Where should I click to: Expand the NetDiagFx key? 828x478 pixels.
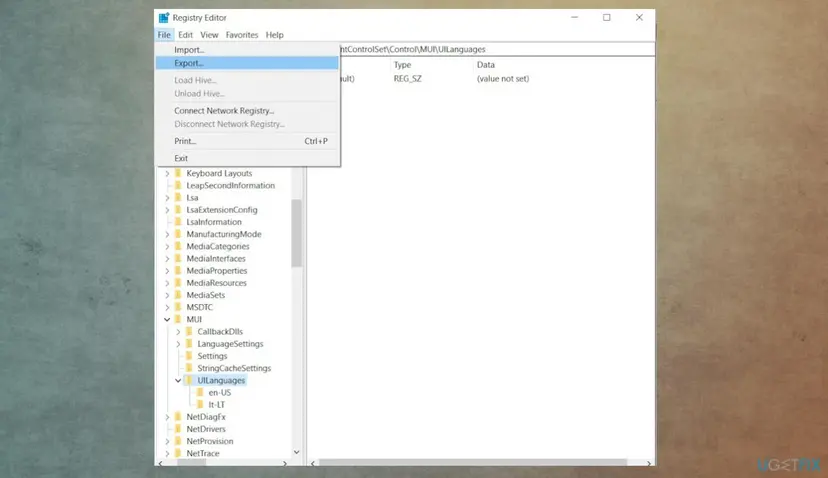click(x=167, y=417)
